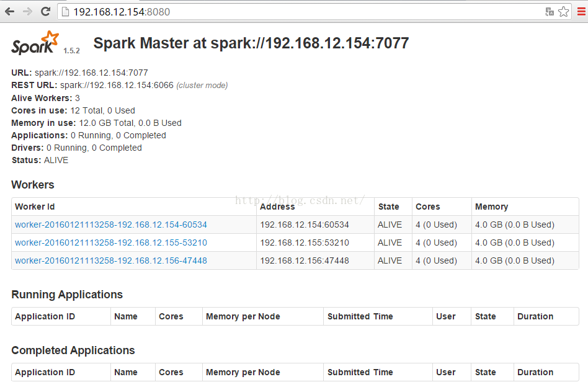The height and width of the screenshot is (387, 588).
Task: Select the URL spark://192.168.12.154:7077 line
Action: (79, 73)
